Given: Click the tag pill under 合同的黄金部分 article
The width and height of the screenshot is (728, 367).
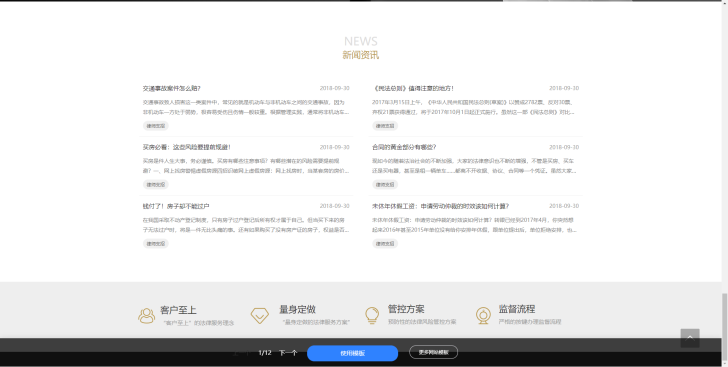Looking at the screenshot, I should [385, 184].
